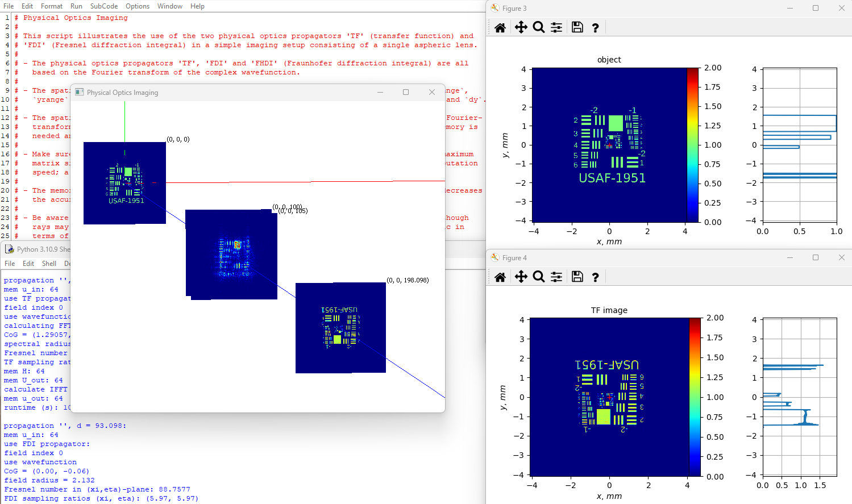Open the Options menu in editor
Screen dimensions: 852x504
[x=138, y=6]
